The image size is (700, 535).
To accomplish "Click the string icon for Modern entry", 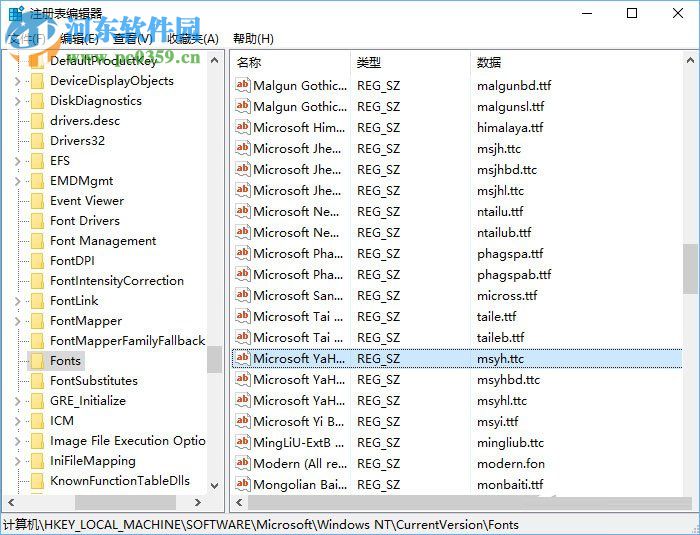I will [x=242, y=463].
